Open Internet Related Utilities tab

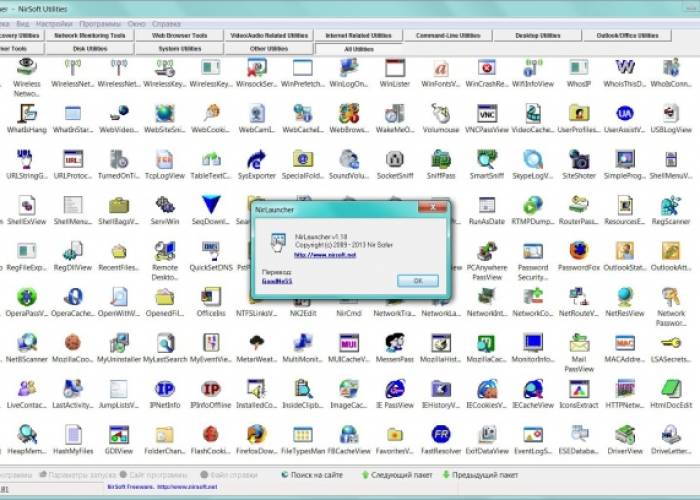coord(358,35)
